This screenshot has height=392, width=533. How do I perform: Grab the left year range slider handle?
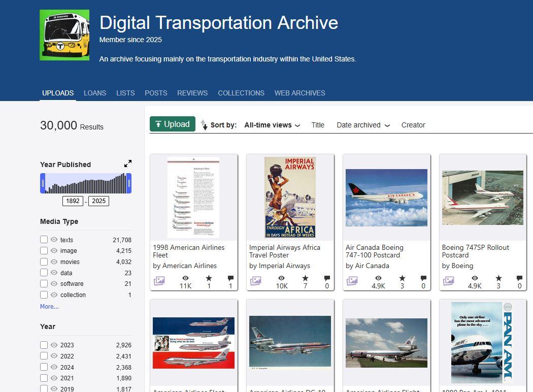click(43, 183)
